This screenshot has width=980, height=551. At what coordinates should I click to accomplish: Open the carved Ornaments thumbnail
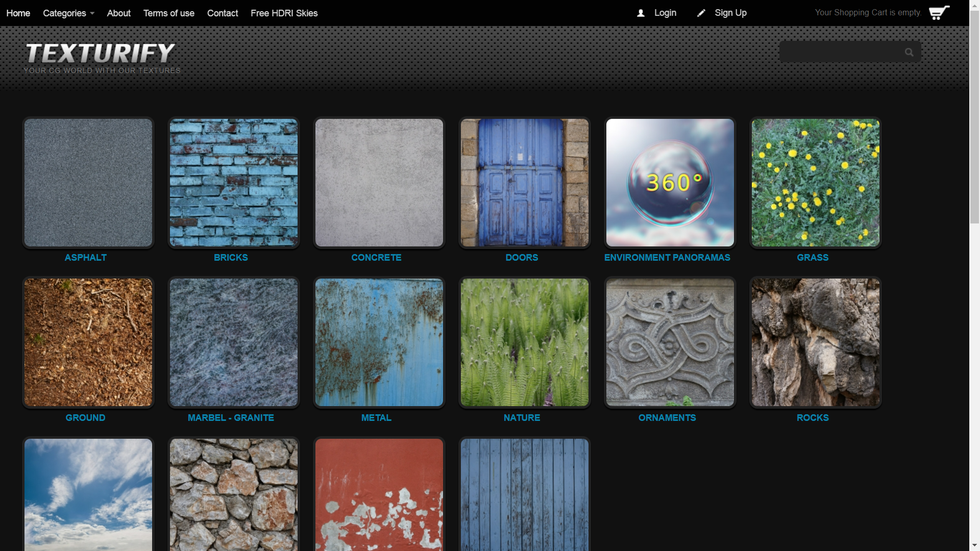670,342
